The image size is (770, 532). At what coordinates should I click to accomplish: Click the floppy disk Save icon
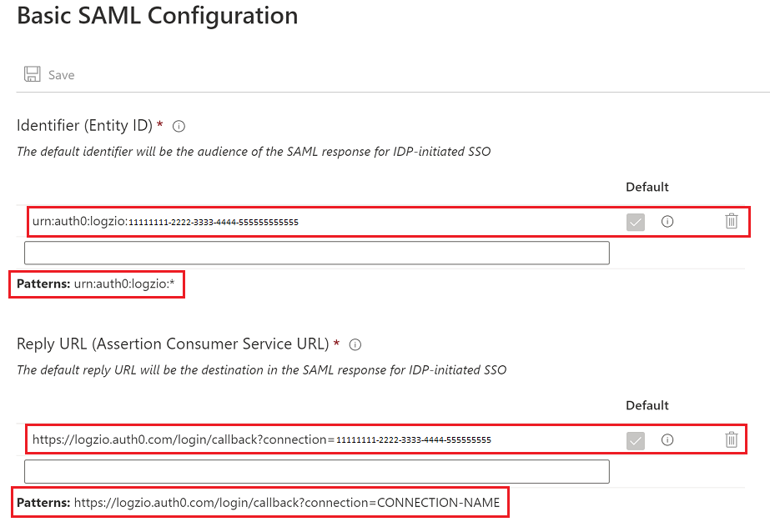pyautogui.click(x=33, y=74)
